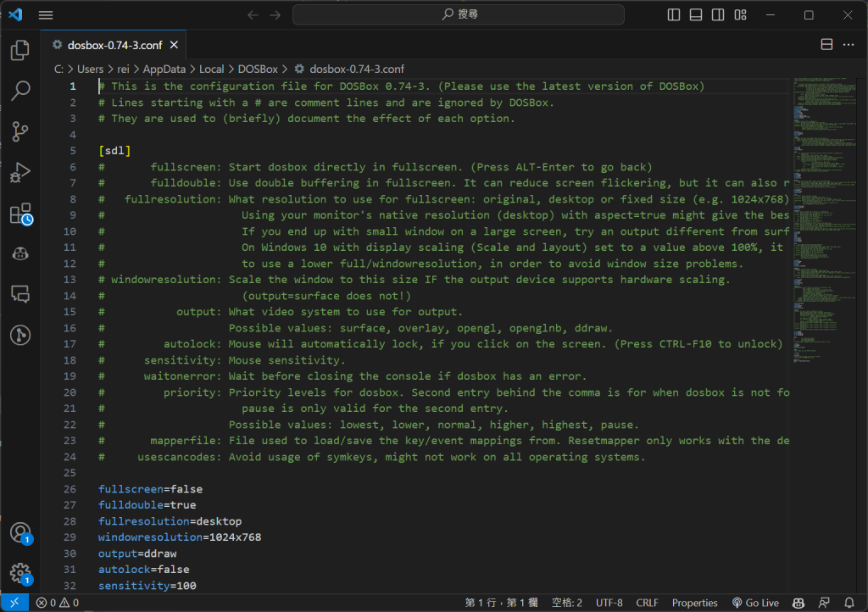Click the feedback person icon in status bar
The image size is (868, 612).
tap(824, 603)
